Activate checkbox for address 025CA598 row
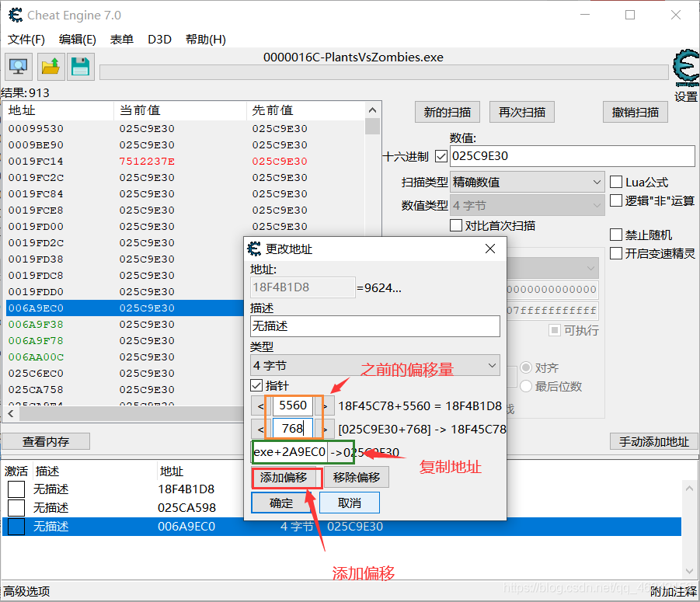This screenshot has width=700, height=602. (x=16, y=507)
